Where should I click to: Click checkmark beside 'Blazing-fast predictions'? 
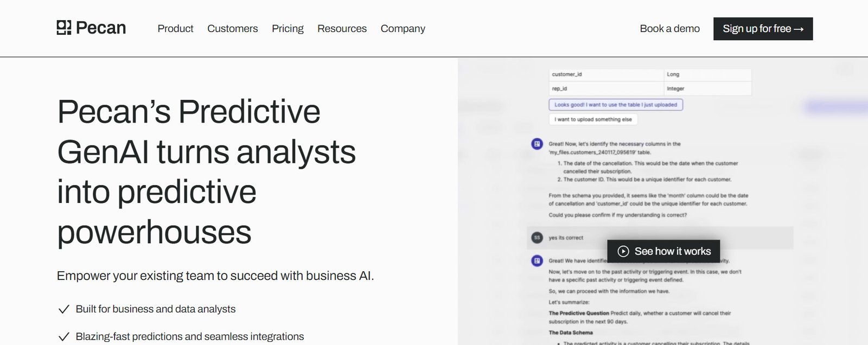point(63,337)
